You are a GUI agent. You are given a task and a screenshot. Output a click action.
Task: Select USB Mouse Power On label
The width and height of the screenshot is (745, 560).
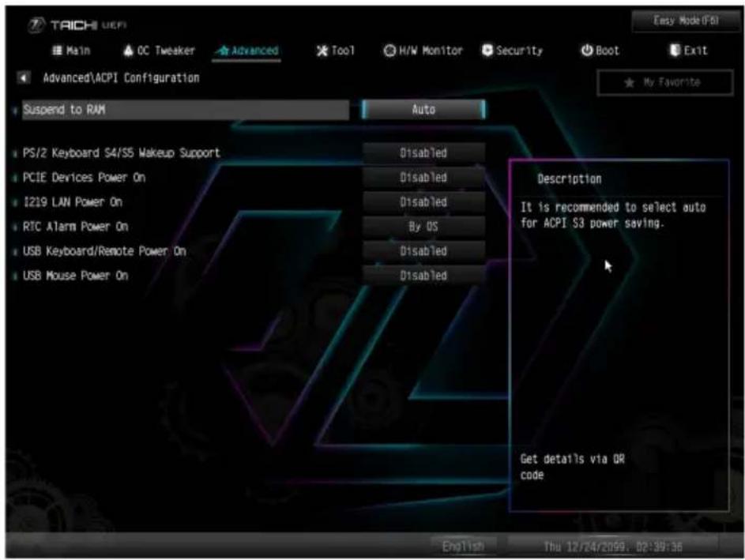click(76, 276)
